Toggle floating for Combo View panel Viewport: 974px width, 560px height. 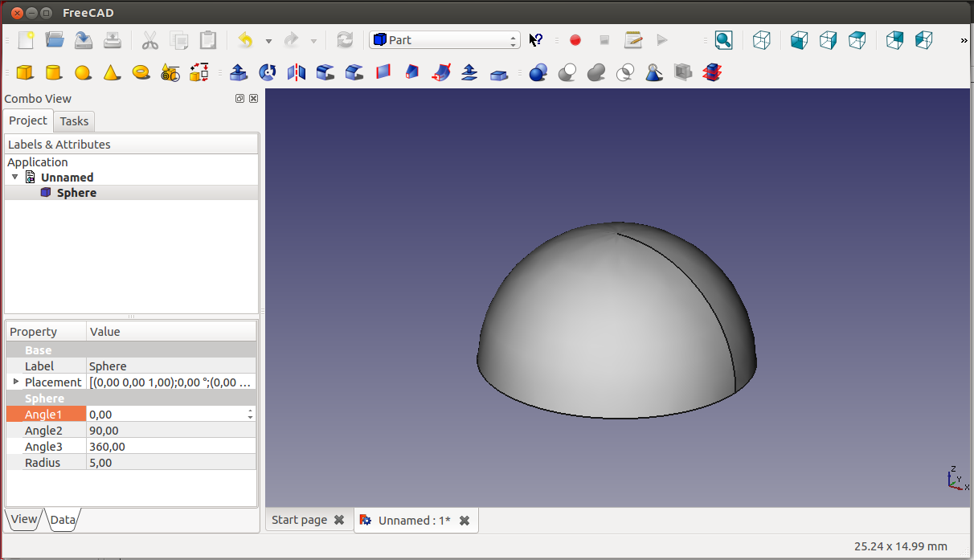click(239, 99)
